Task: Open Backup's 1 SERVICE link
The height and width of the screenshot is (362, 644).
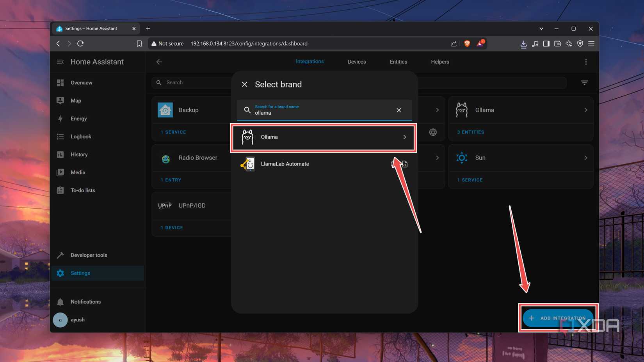Action: [x=173, y=132]
